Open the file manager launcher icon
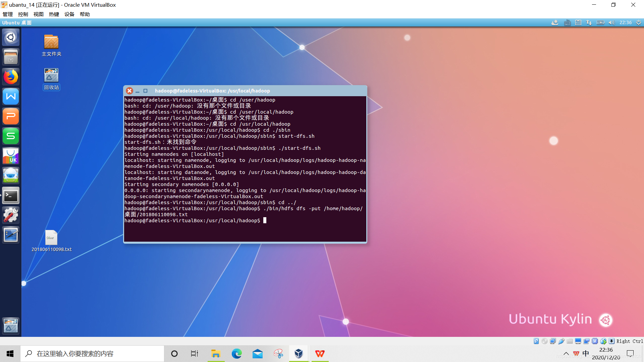 11,57
